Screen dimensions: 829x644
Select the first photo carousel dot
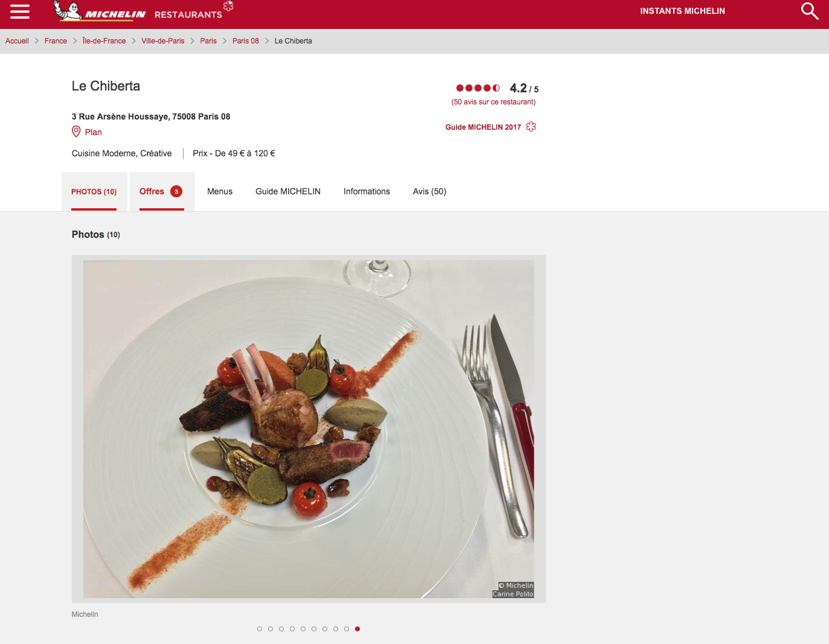(x=260, y=629)
